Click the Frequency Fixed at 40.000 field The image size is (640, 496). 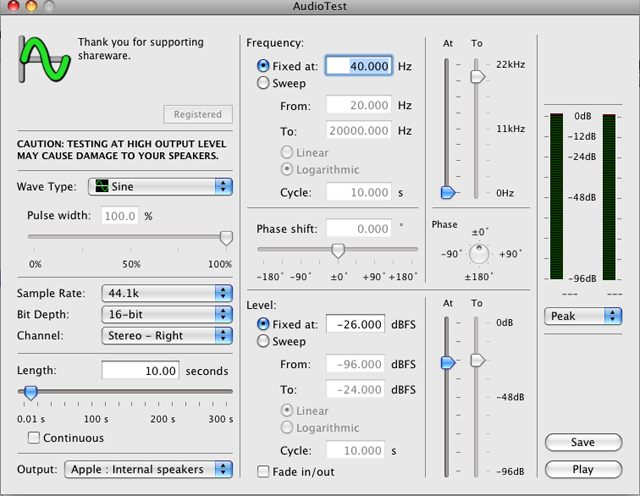pyautogui.click(x=359, y=66)
